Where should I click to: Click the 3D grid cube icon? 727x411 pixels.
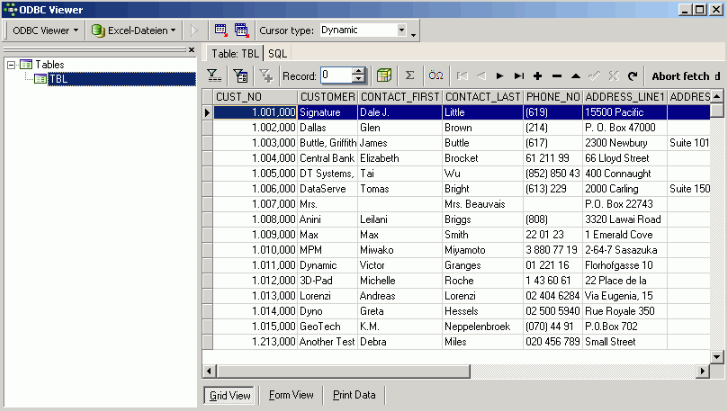383,75
